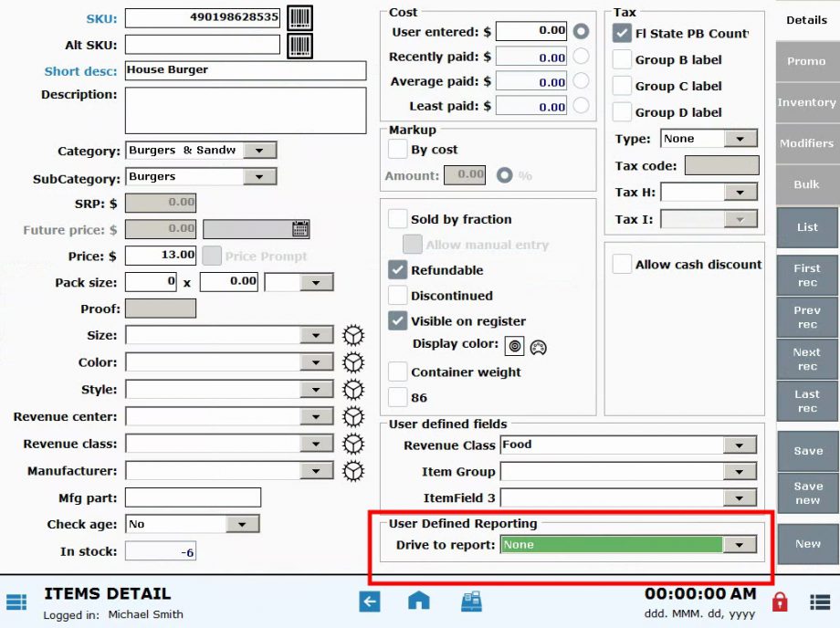The image size is (840, 628).
Task: Enable Allow cash discount checkbox
Action: 622,264
